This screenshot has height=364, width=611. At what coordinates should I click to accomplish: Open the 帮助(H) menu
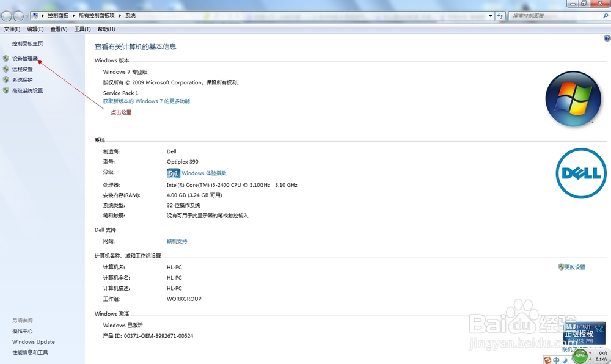(106, 29)
